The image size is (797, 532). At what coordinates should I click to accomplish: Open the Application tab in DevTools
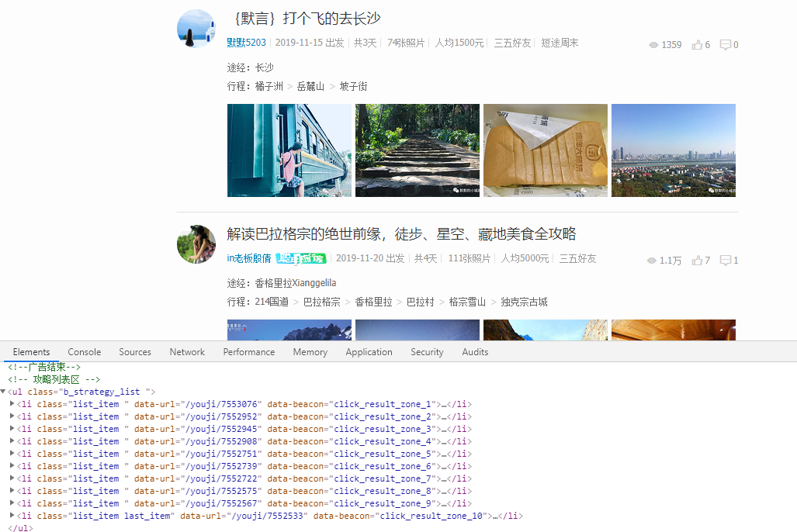pos(369,352)
